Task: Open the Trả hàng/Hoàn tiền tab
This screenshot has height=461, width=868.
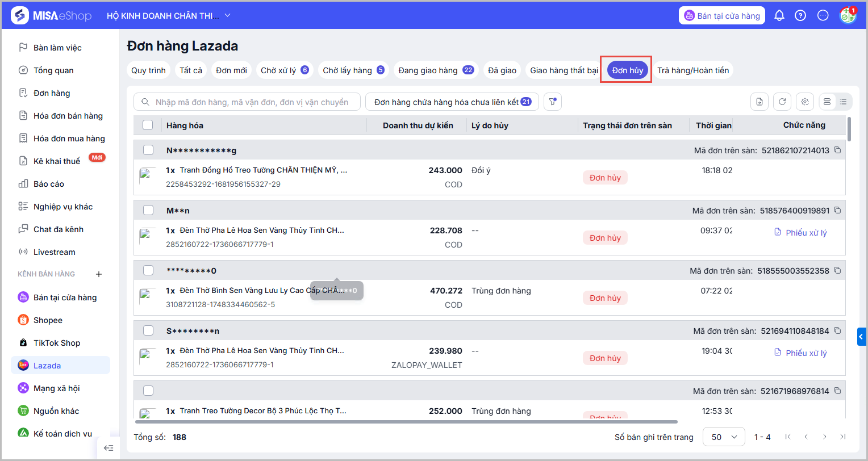Action: pos(693,70)
